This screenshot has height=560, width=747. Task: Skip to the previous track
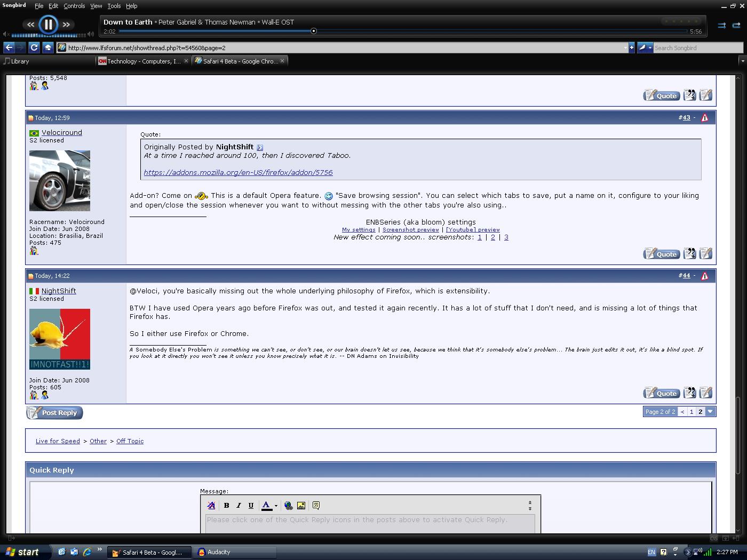[30, 25]
